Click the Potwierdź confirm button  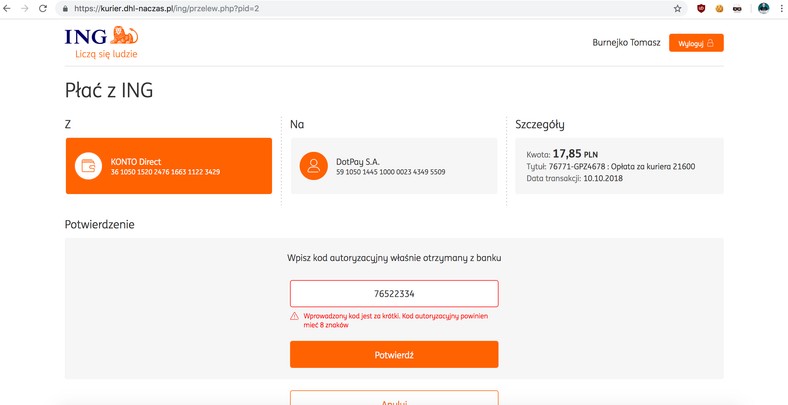[394, 355]
